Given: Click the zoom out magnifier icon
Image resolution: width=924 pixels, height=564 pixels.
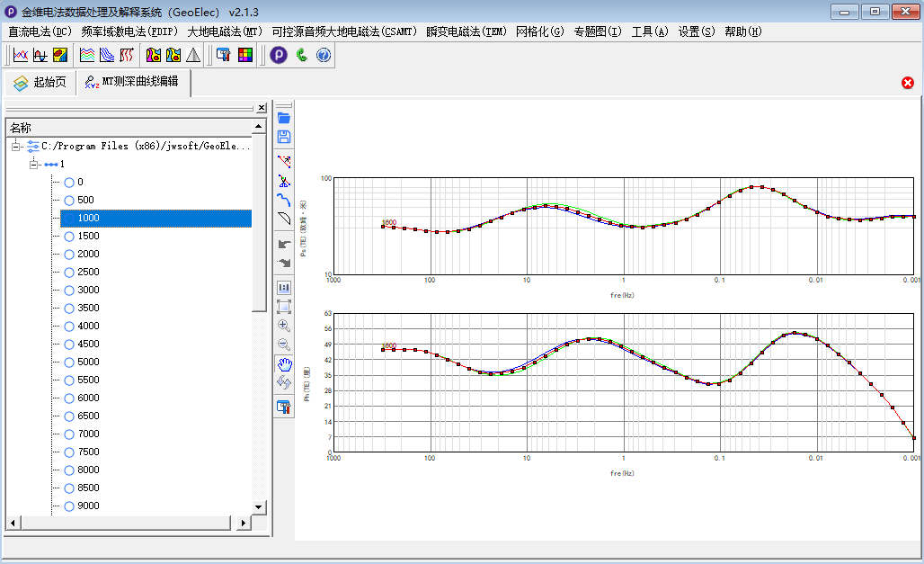Looking at the screenshot, I should coord(284,345).
